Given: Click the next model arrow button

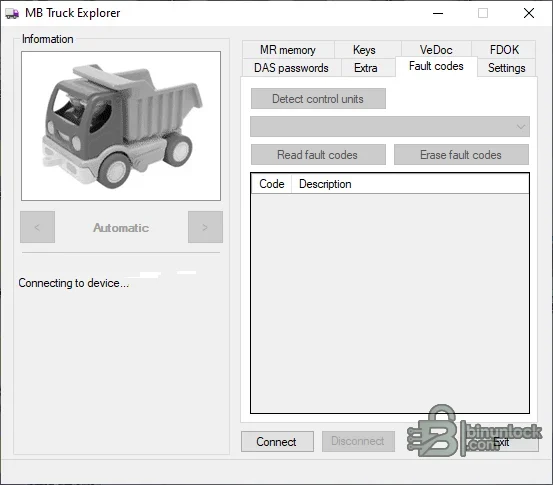Looking at the screenshot, I should coord(205,227).
